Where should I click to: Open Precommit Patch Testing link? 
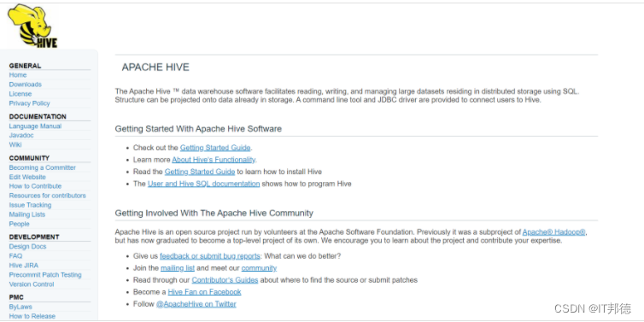tap(45, 275)
